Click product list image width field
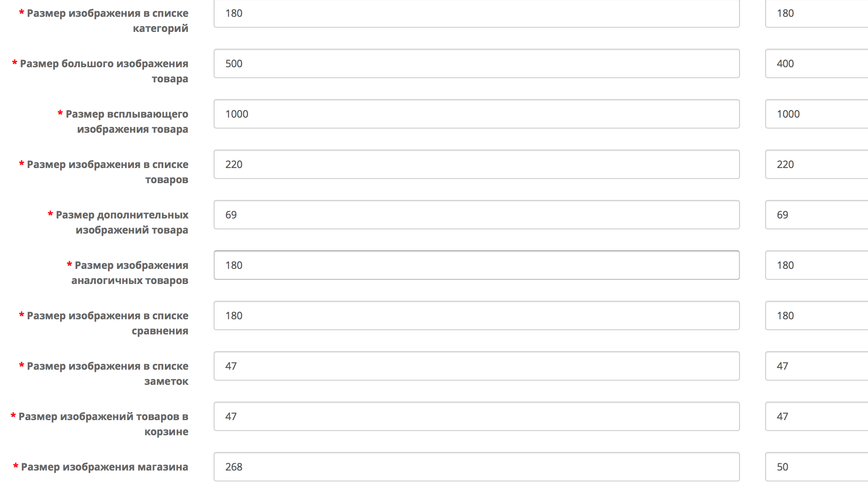Screen dimensions: 868x489 (x=476, y=164)
